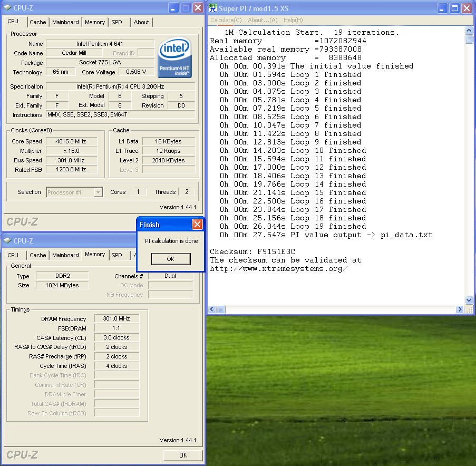This screenshot has height=466, width=476.
Task: Open the About...(A) menu in Super PI
Action: click(x=263, y=20)
